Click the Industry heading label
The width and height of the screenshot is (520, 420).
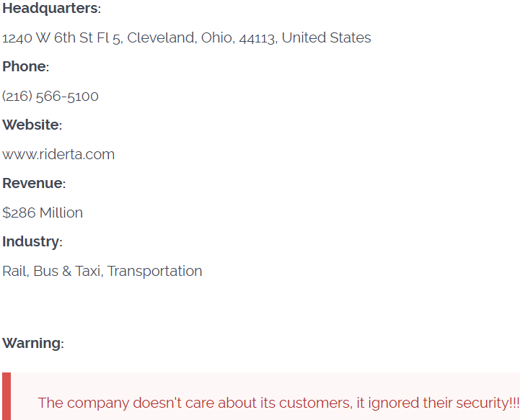(32, 242)
